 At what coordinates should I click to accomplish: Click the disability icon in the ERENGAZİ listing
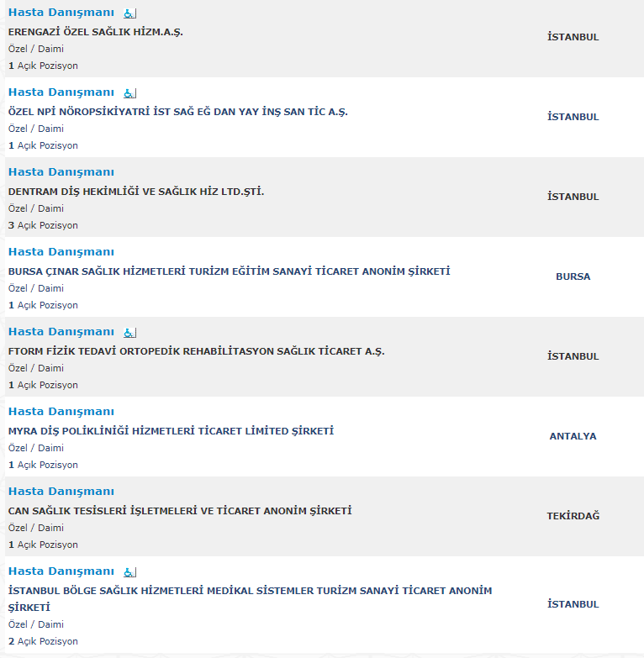tap(129, 13)
